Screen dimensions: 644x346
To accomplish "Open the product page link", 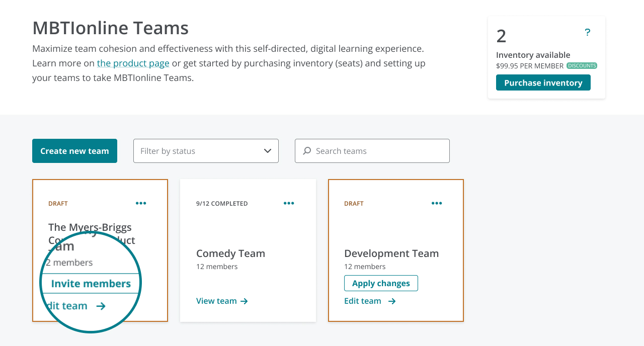I will point(133,63).
